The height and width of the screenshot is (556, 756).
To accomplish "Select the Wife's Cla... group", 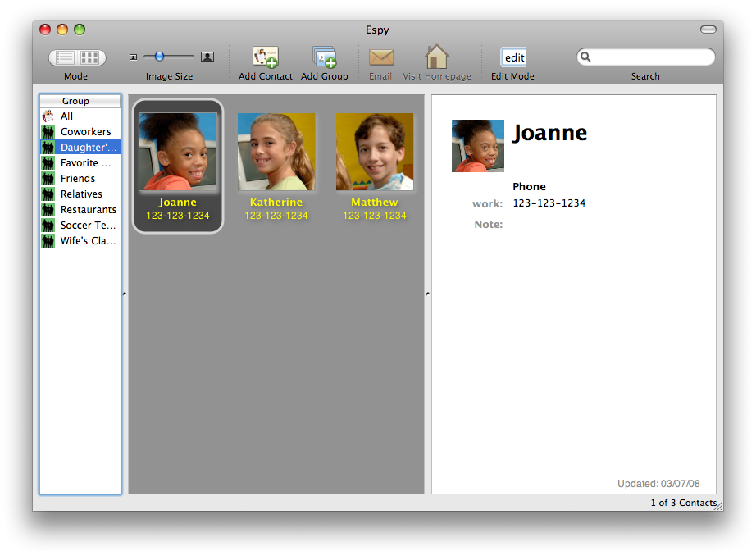I will 80,240.
